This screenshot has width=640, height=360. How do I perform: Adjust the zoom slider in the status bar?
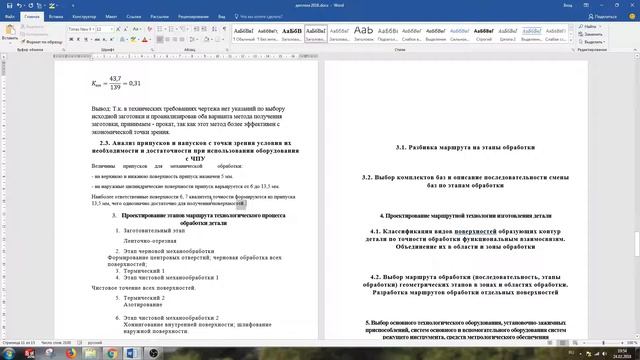tap(603, 343)
